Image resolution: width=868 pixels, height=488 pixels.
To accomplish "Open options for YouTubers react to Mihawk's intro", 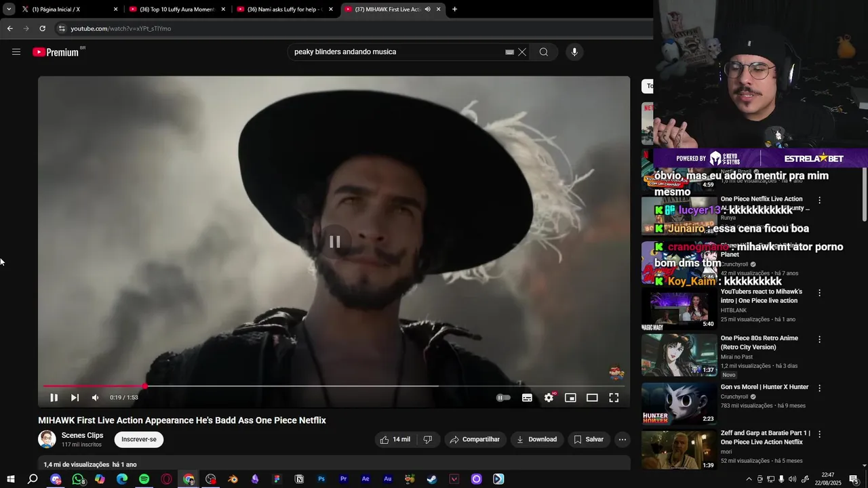I will [x=819, y=293].
